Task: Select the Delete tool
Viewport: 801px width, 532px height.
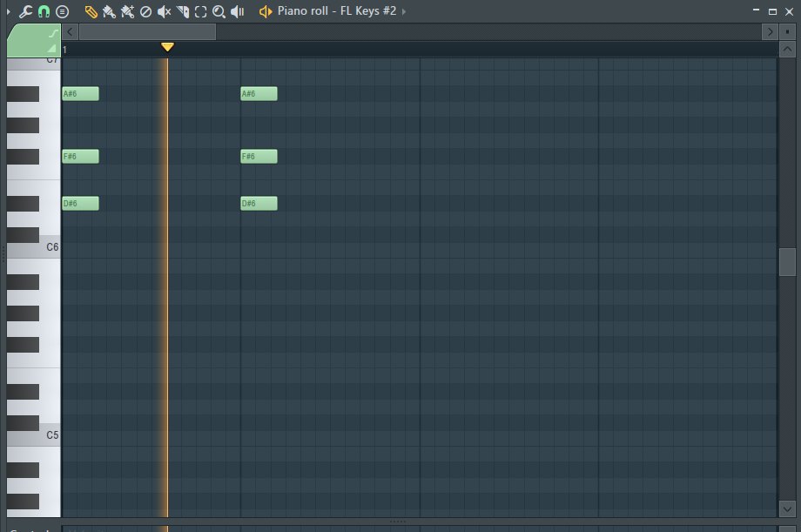Action: click(145, 11)
